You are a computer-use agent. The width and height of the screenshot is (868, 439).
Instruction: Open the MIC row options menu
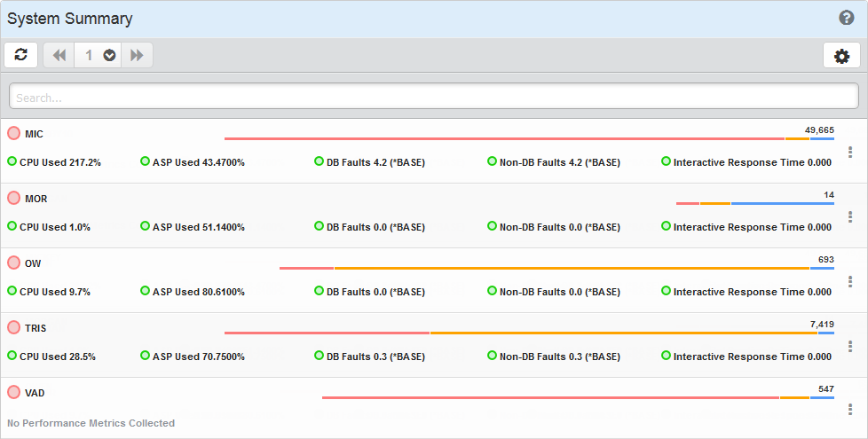point(850,152)
